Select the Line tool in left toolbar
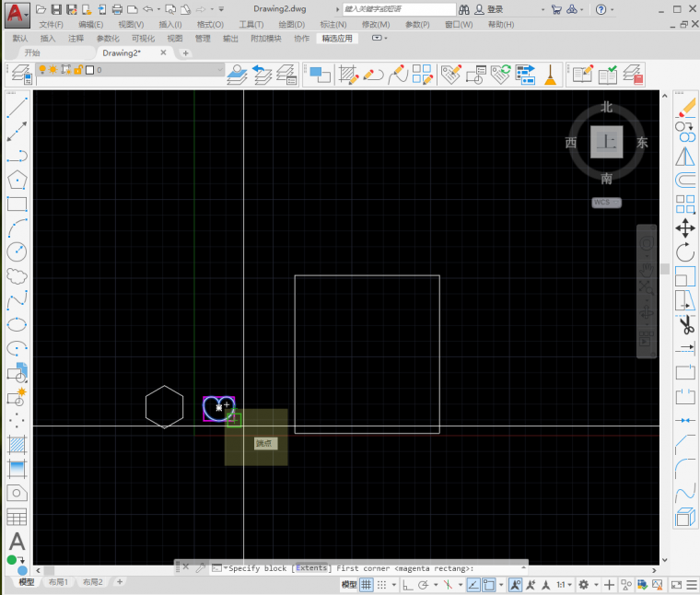Viewport: 700px width, 595px height. pos(17,109)
